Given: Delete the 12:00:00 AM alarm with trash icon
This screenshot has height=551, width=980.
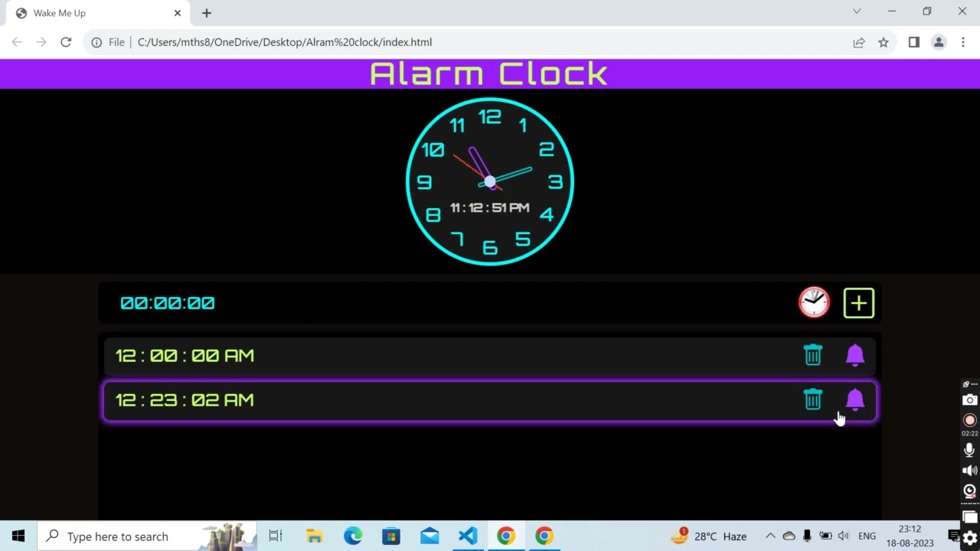Looking at the screenshot, I should 813,355.
